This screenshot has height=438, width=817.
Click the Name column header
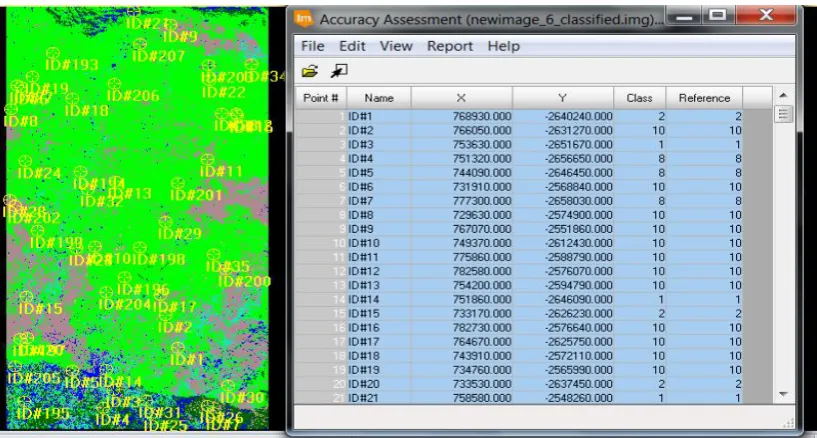[x=379, y=98]
